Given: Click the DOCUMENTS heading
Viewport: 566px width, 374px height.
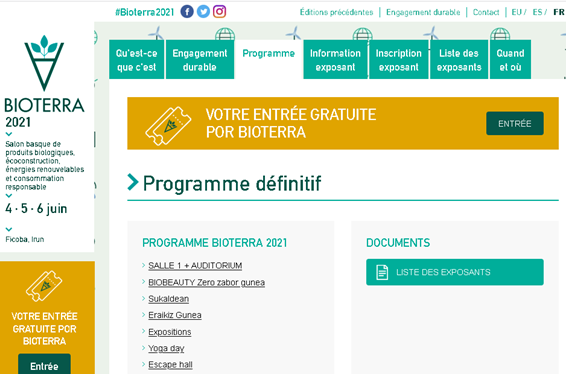Looking at the screenshot, I should tap(398, 243).
